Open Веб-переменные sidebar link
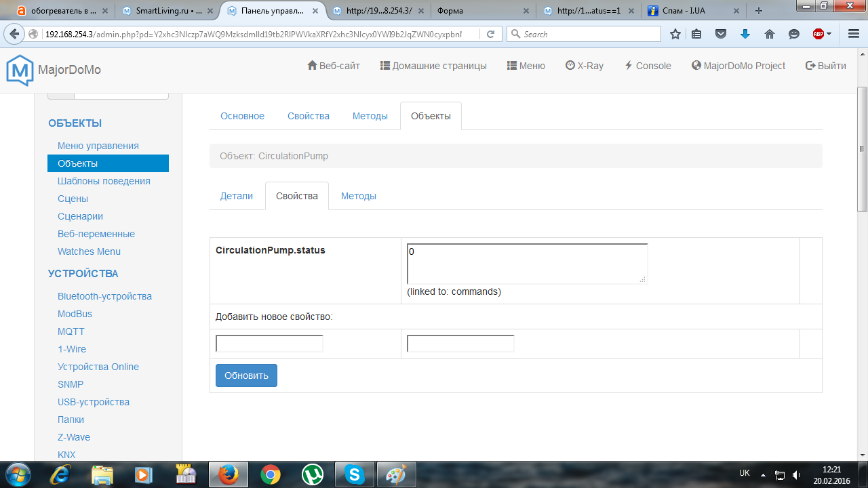The image size is (868, 488). pyautogui.click(x=96, y=234)
